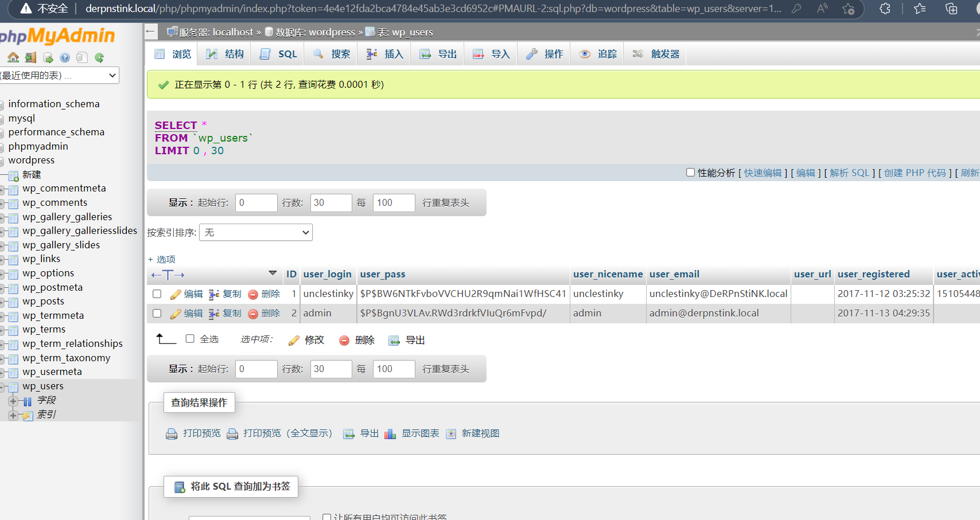The height and width of the screenshot is (520, 980).
Task: Collapse navigation panel arrow button
Action: (151, 32)
